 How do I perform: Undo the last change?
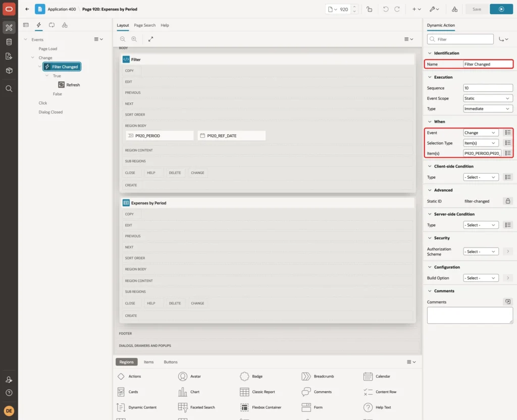click(386, 9)
